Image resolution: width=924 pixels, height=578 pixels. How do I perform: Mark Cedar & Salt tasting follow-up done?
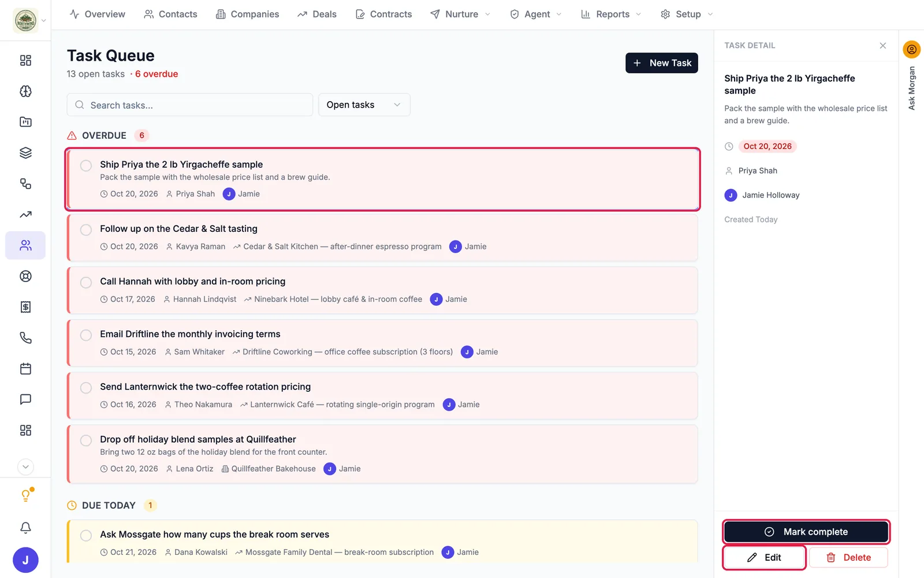pos(86,230)
